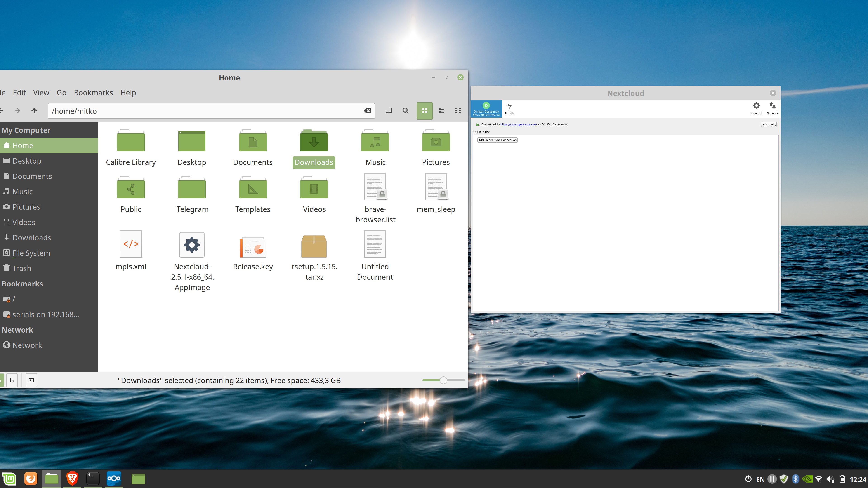Switch to list view layout
The image size is (868, 488).
[441, 111]
